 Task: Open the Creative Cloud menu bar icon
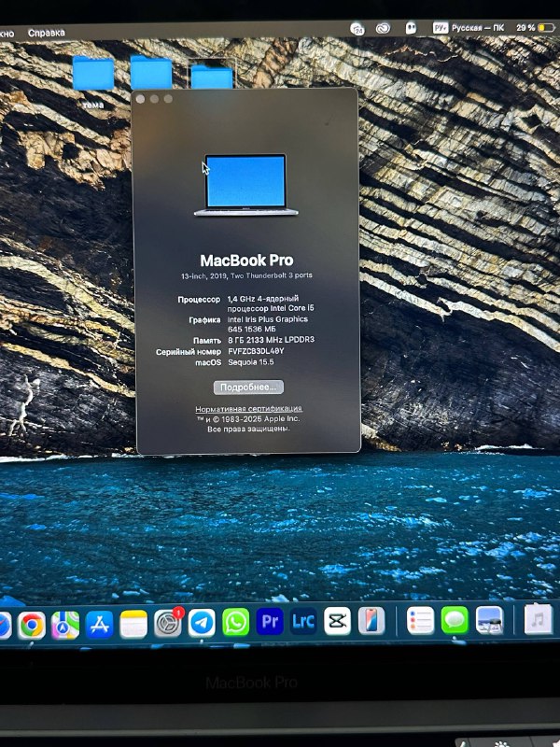coord(383,29)
